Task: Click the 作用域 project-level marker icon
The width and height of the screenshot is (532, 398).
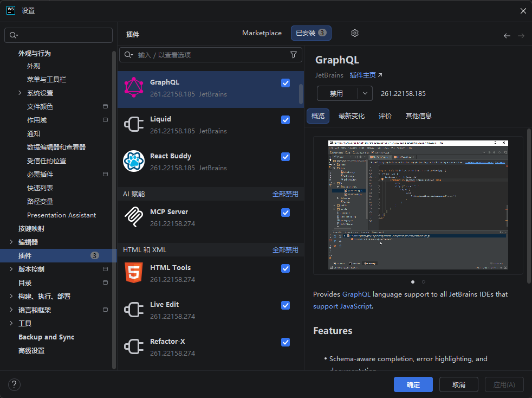Action: pyautogui.click(x=105, y=120)
